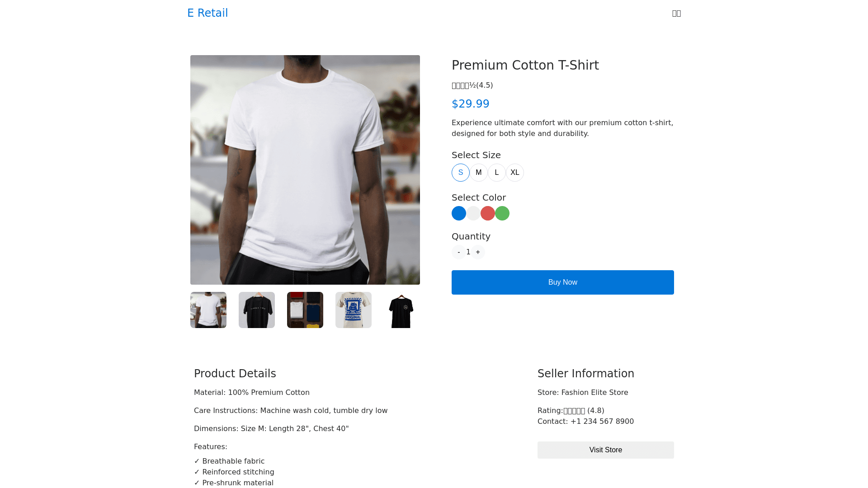Show the folded multicolor shirts thumbnail

tap(305, 310)
